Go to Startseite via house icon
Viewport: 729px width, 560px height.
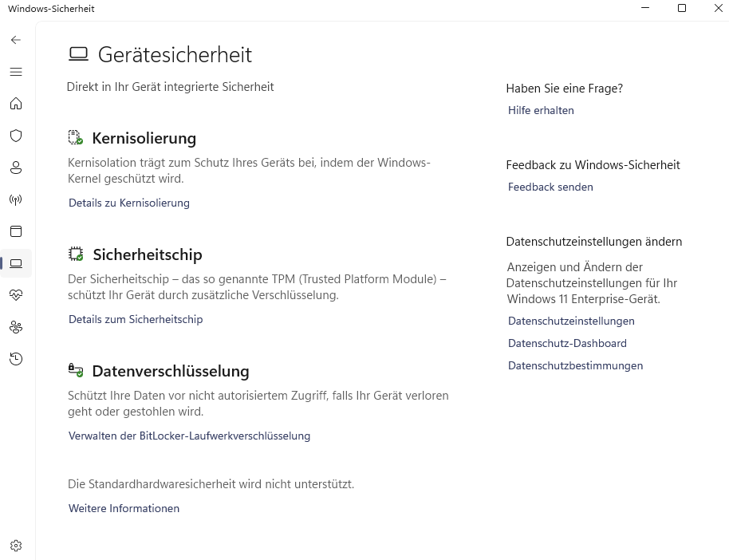pyautogui.click(x=16, y=104)
